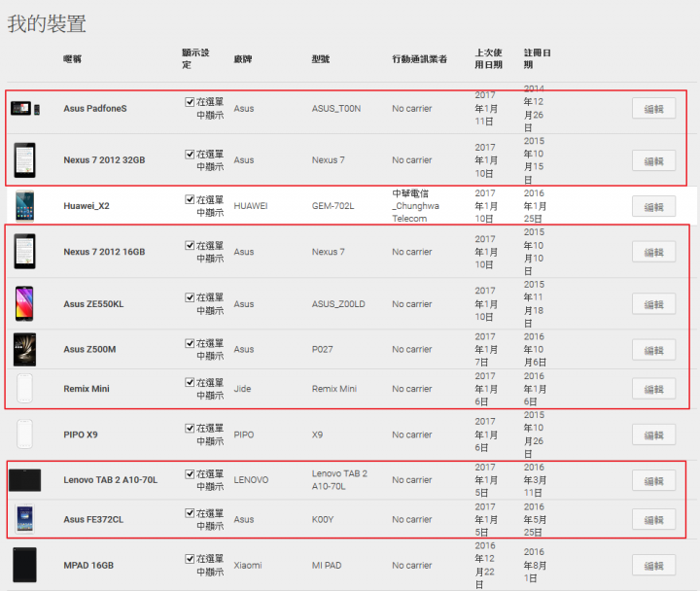Click the ASUS_T00N model cell
This screenshot has width=700, height=591.
coord(336,109)
